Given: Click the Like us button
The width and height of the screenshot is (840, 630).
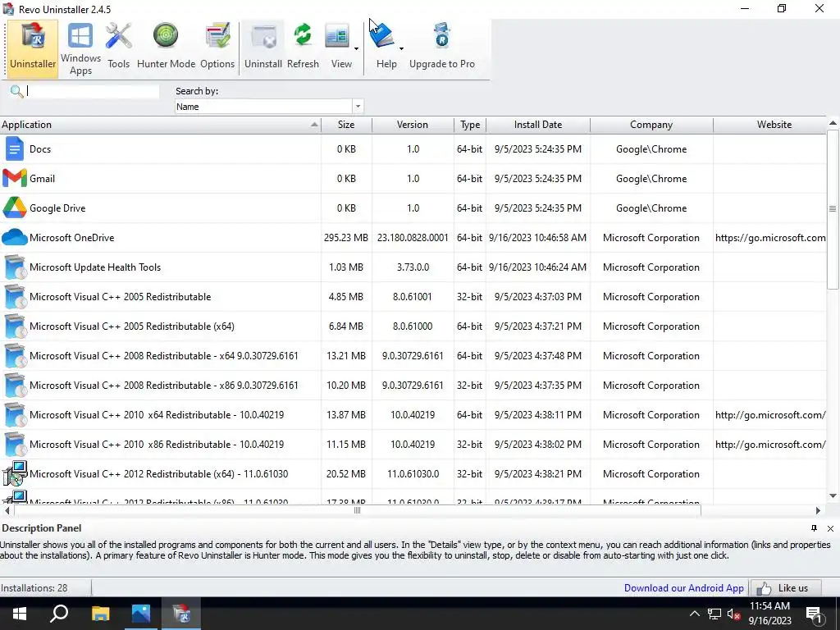Looking at the screenshot, I should (x=786, y=587).
